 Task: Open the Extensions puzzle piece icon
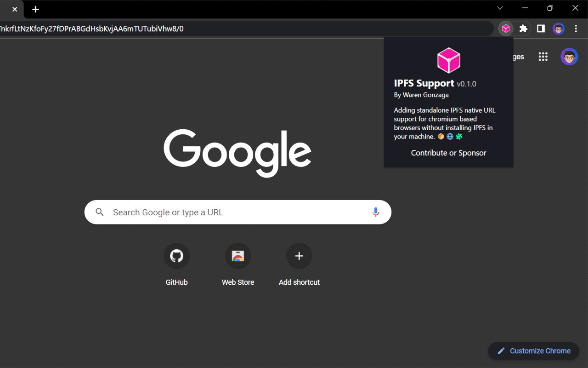tap(523, 28)
